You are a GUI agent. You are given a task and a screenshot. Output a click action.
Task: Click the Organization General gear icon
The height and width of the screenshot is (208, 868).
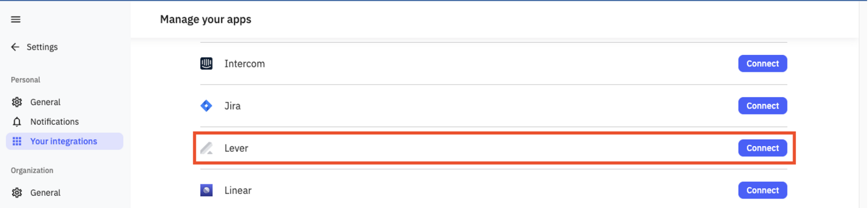(x=17, y=192)
